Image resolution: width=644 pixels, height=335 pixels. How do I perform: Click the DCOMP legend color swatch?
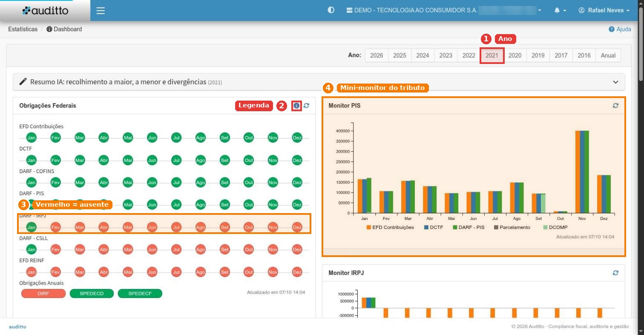(x=546, y=227)
